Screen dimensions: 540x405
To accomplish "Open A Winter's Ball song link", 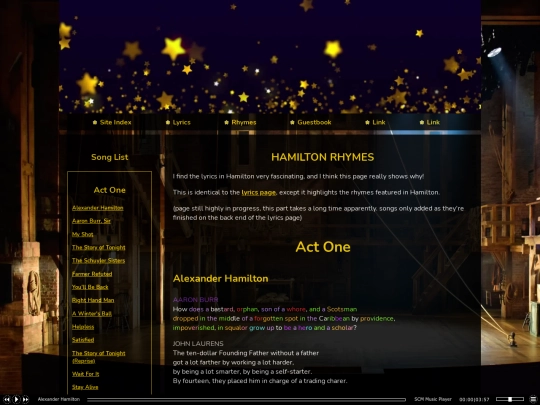I will tap(92, 313).
